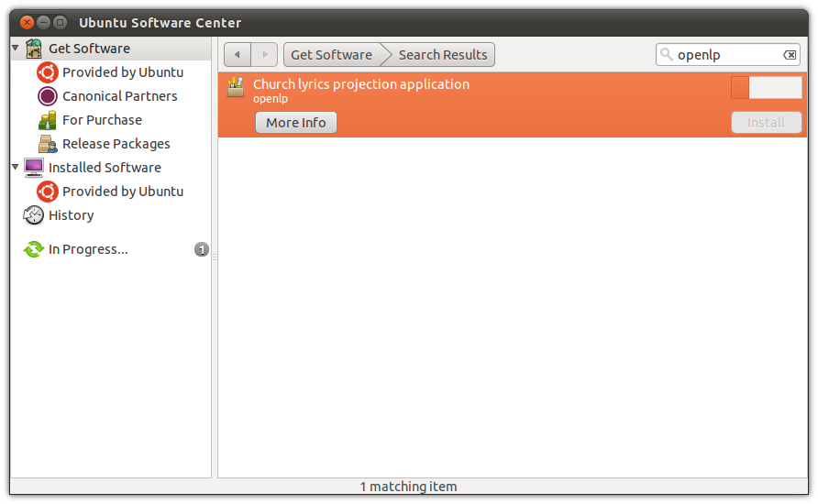Click the Ubuntu logo under Installed Software
Image resolution: width=818 pixels, height=504 pixels.
(x=48, y=192)
